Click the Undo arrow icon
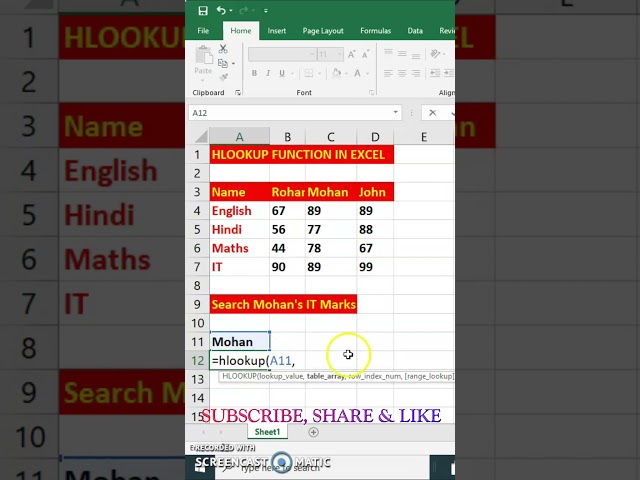Screen dimensions: 640x480 pyautogui.click(x=221, y=10)
